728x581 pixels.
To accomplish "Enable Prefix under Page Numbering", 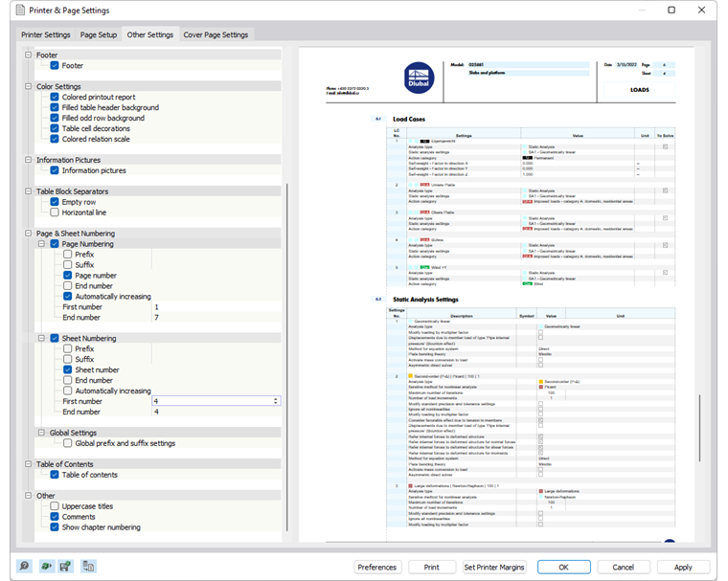I will [67, 255].
